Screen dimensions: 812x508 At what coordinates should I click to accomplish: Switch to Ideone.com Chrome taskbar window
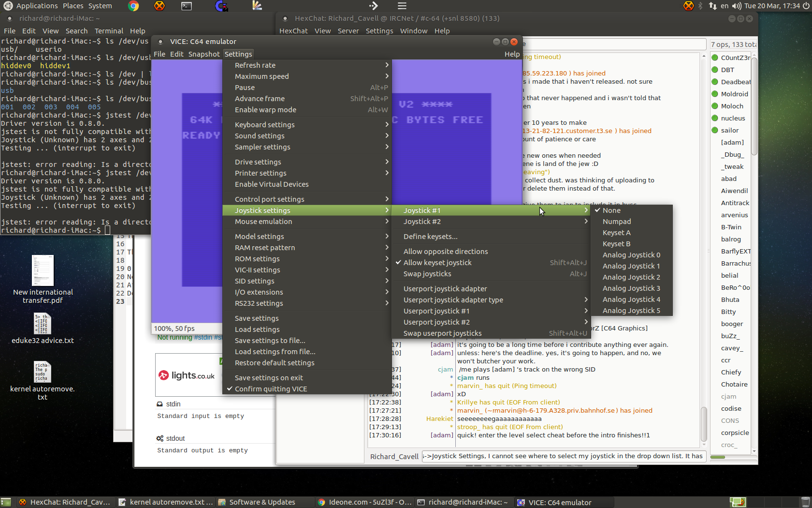[364, 502]
